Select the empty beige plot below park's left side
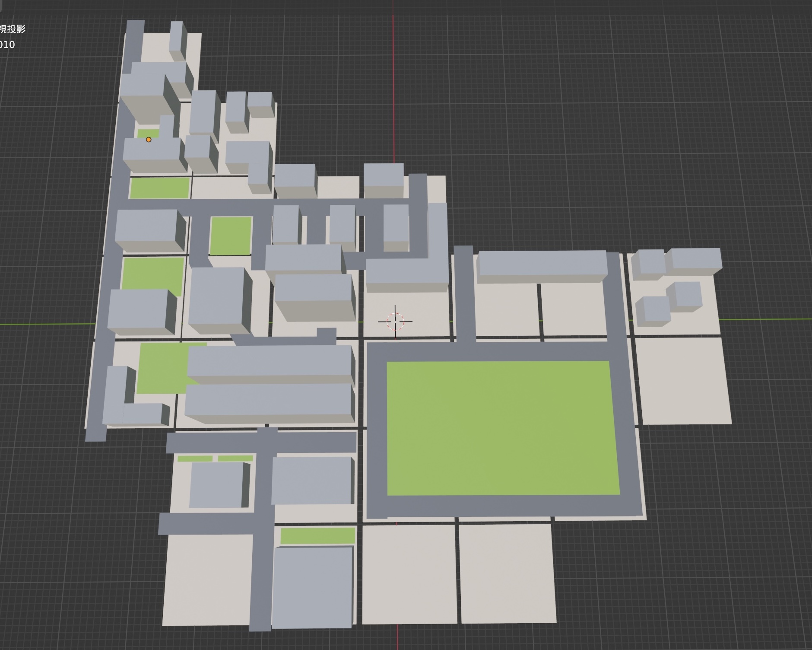This screenshot has width=812, height=650. tap(408, 573)
